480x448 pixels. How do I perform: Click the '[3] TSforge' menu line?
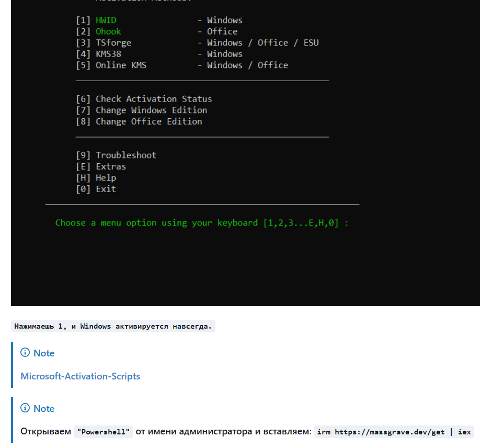click(198, 43)
